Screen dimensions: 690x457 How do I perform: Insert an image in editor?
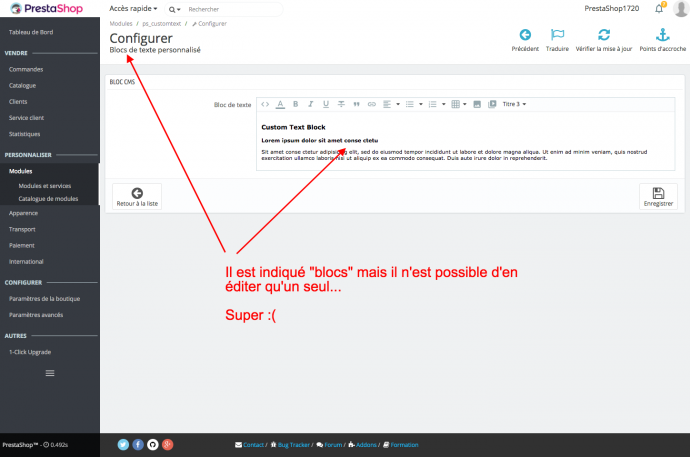(x=477, y=104)
